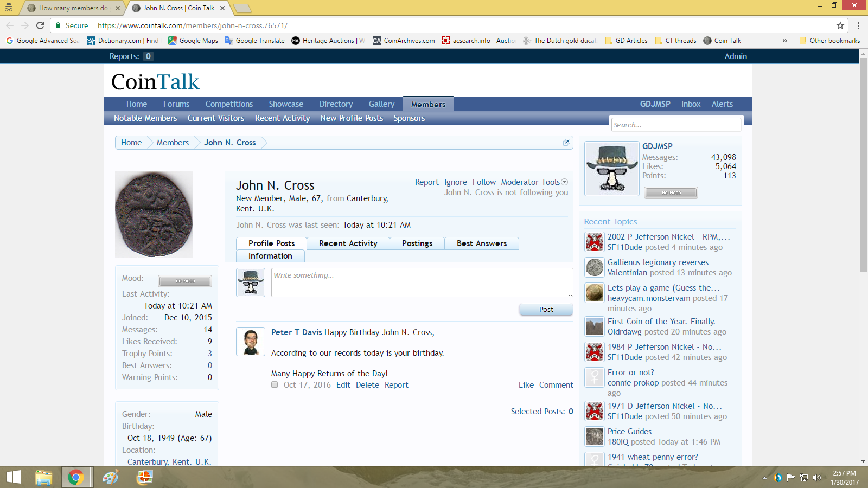
Task: Select Peter T Davis post checkbox
Action: tap(275, 384)
